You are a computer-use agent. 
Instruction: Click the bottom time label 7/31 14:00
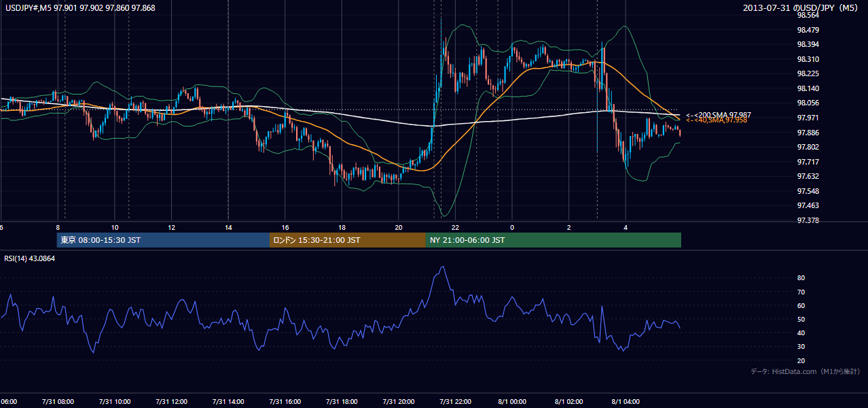click(228, 401)
